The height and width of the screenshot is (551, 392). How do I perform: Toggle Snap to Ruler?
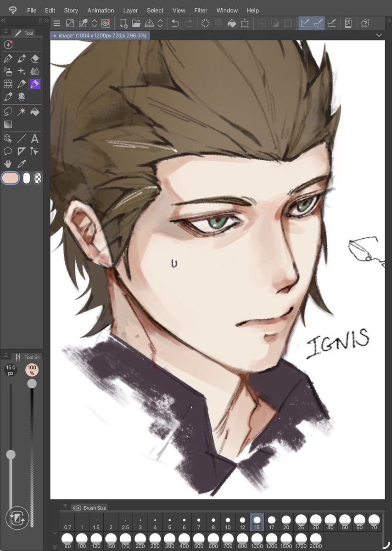click(x=305, y=23)
